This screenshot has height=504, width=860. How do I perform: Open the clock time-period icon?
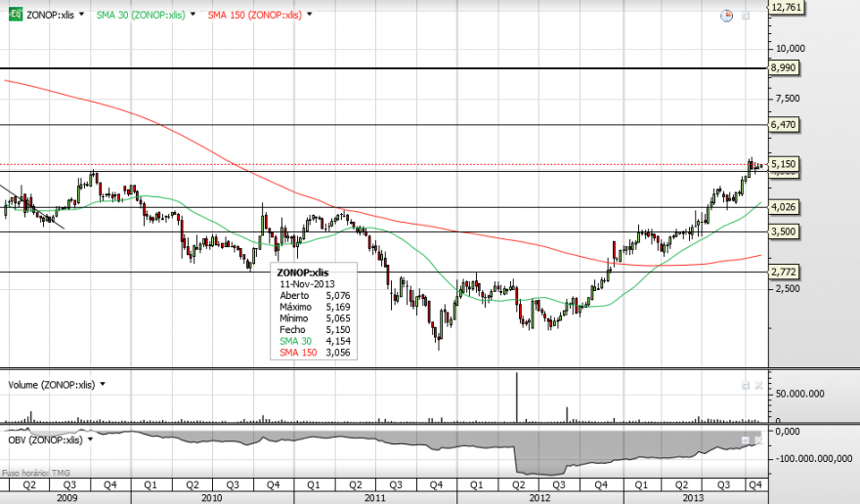point(726,16)
